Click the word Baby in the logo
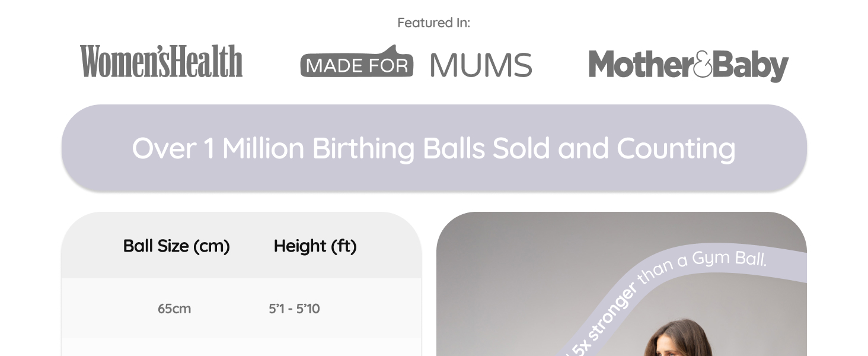Viewport: 868px width, 356px height. tap(750, 65)
